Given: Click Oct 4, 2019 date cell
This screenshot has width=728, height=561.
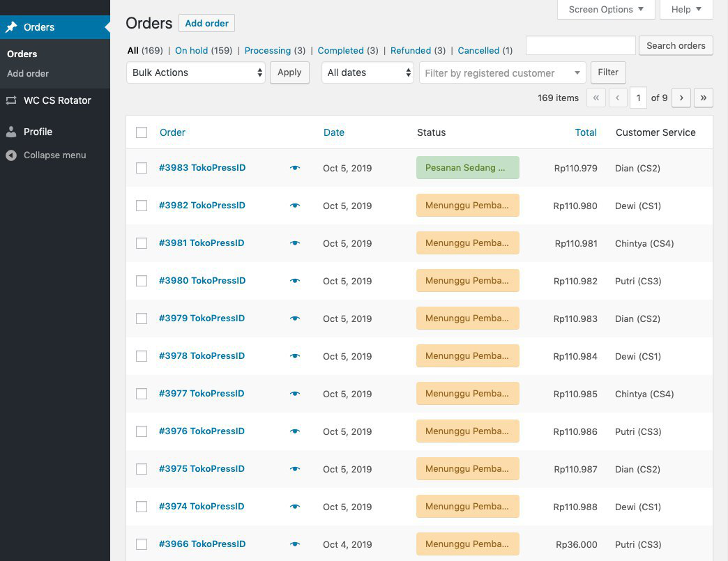Looking at the screenshot, I should (x=347, y=544).
